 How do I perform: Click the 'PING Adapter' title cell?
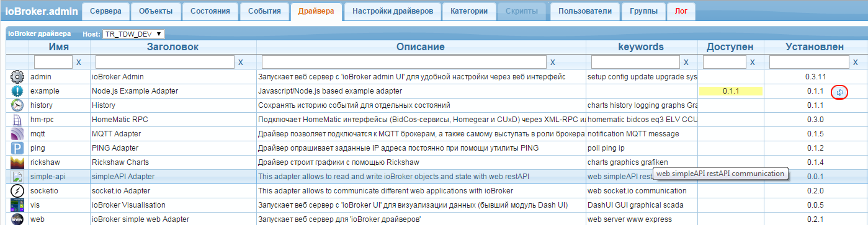172,148
